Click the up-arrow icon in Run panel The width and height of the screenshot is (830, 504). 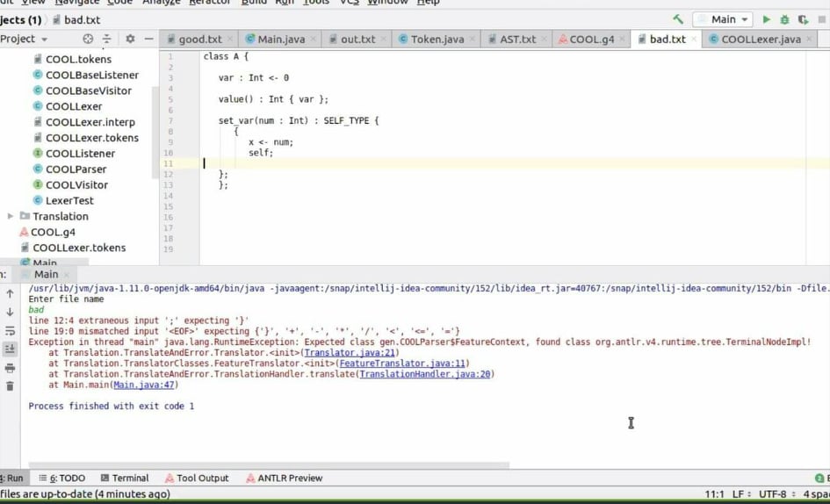coord(10,294)
